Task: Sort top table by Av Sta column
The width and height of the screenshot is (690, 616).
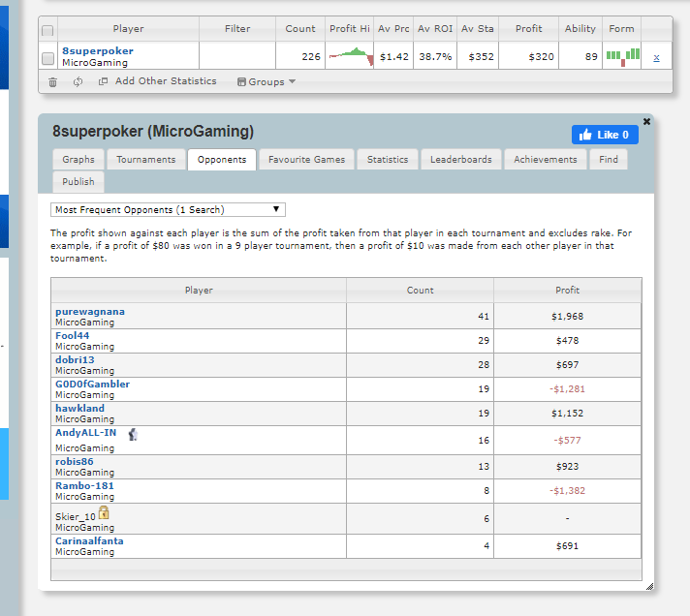Action: pos(478,29)
